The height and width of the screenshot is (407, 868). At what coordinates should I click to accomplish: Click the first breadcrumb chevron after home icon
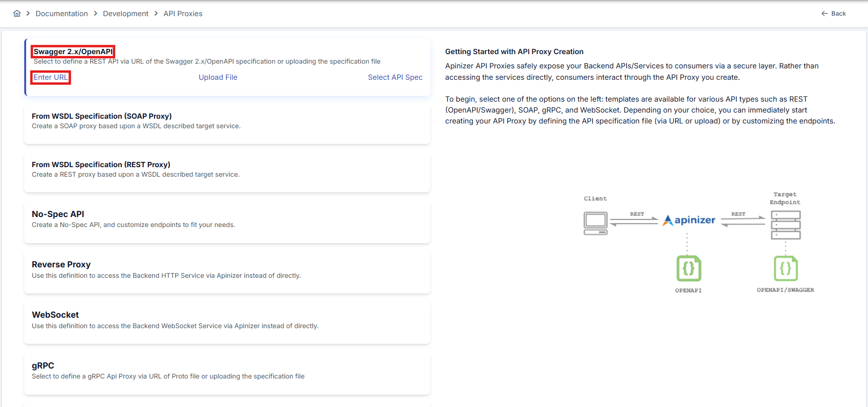pos(28,13)
